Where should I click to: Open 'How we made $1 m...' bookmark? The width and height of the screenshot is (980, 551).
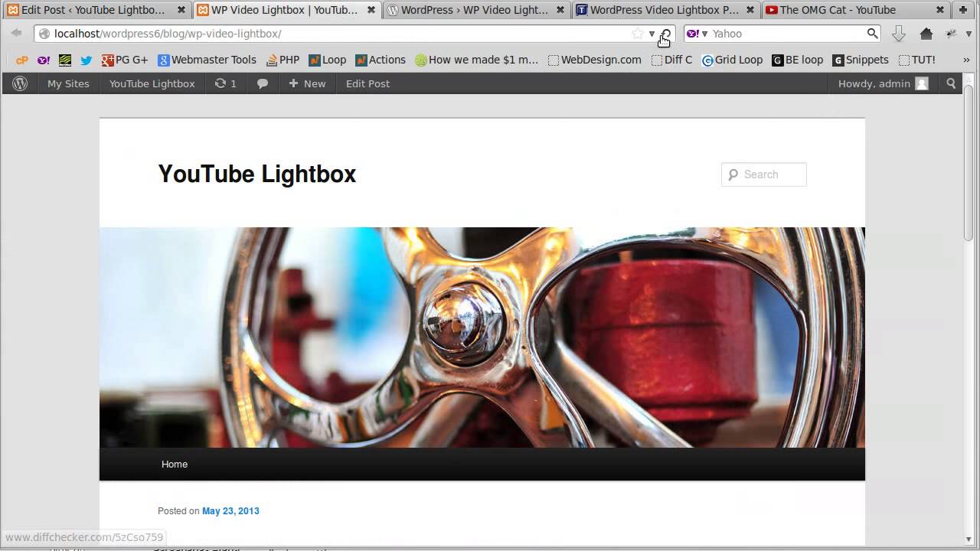[477, 60]
